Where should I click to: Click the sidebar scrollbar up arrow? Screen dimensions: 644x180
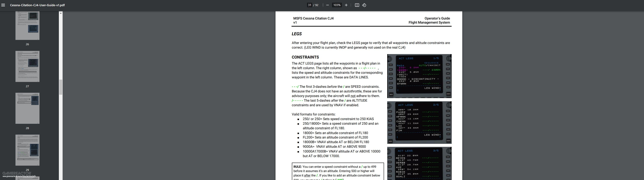coord(60,13)
